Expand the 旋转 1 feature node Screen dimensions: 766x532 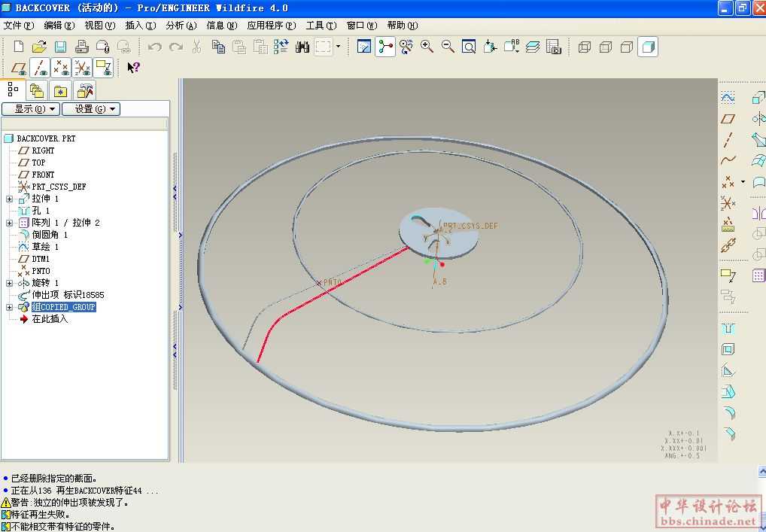click(9, 283)
